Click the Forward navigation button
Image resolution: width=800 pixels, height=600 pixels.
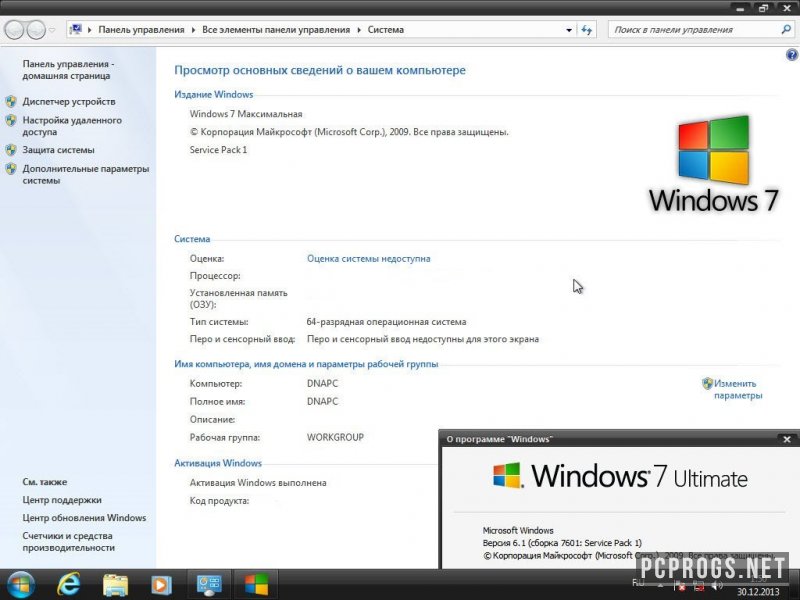36,30
